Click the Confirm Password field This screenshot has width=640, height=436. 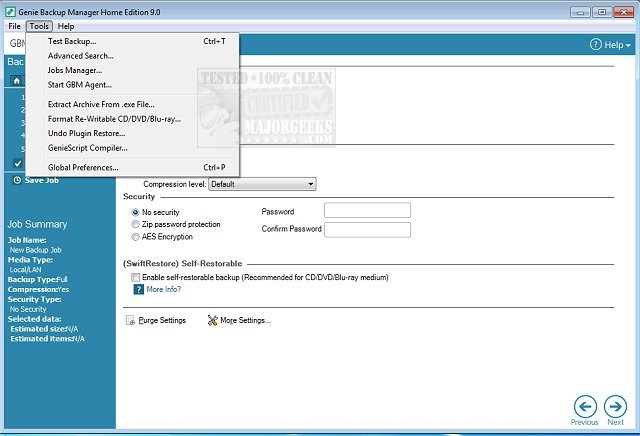pos(367,230)
